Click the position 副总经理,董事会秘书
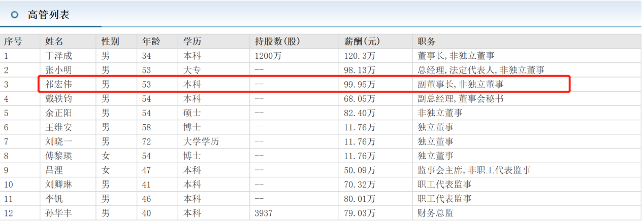This screenshot has height=222, width=644. click(x=460, y=98)
